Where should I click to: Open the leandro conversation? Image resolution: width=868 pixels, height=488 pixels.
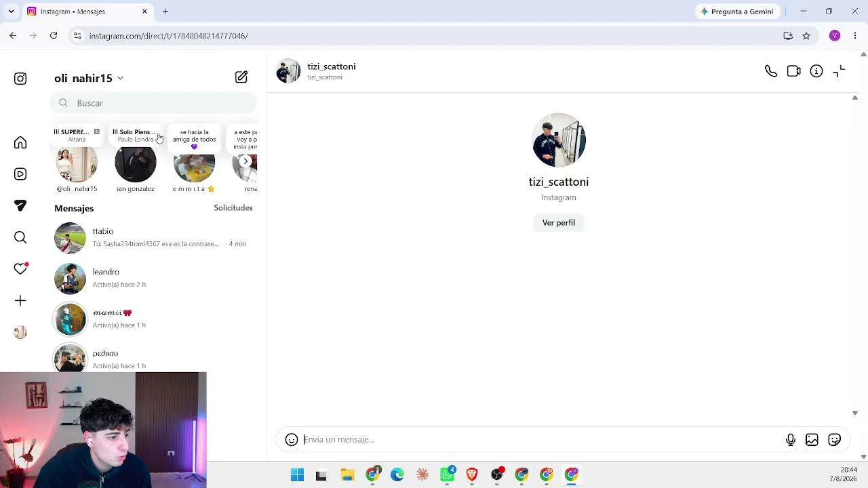click(x=153, y=279)
